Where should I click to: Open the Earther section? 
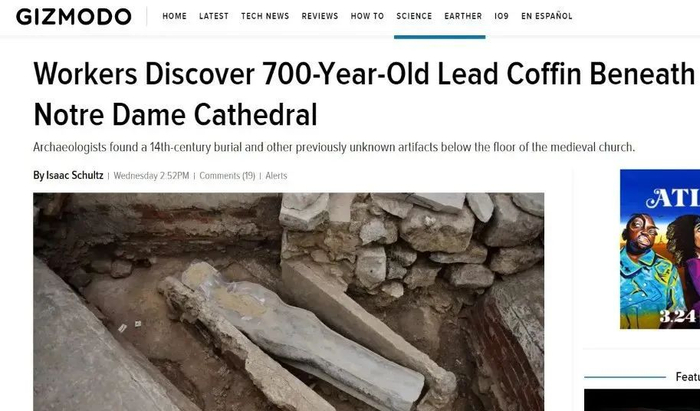tap(463, 16)
